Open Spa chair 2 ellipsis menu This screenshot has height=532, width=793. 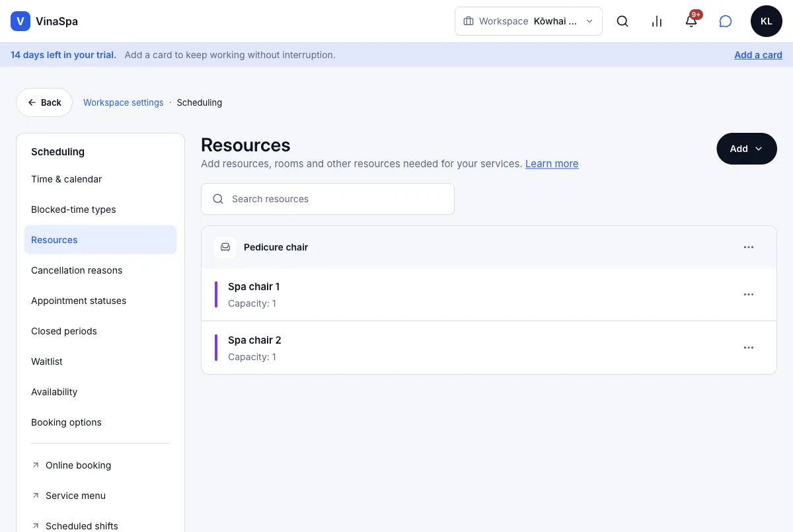point(749,348)
